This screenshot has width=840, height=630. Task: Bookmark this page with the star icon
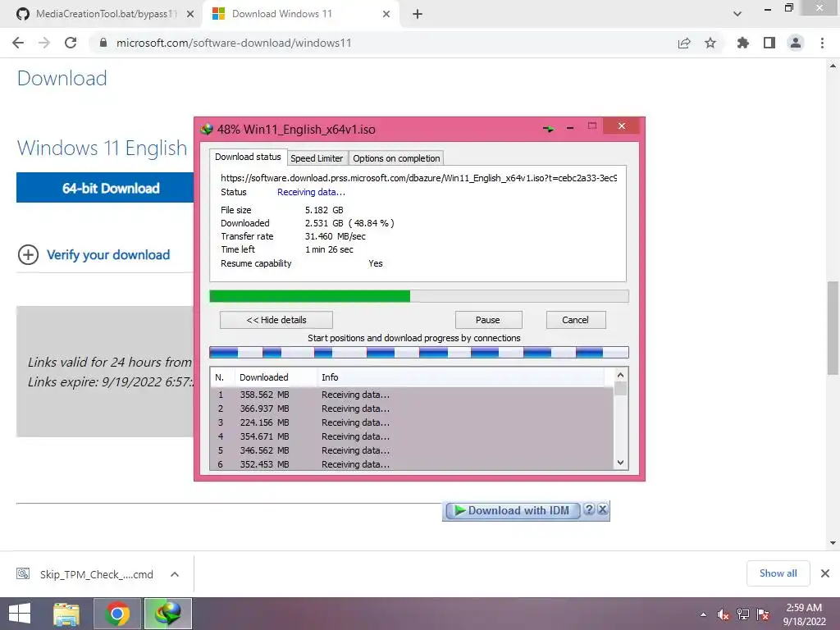(x=710, y=43)
